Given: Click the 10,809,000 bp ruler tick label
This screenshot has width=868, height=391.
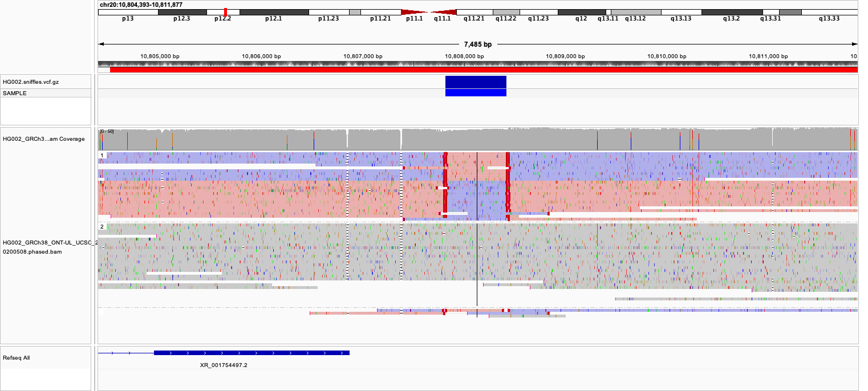Looking at the screenshot, I should tap(565, 56).
